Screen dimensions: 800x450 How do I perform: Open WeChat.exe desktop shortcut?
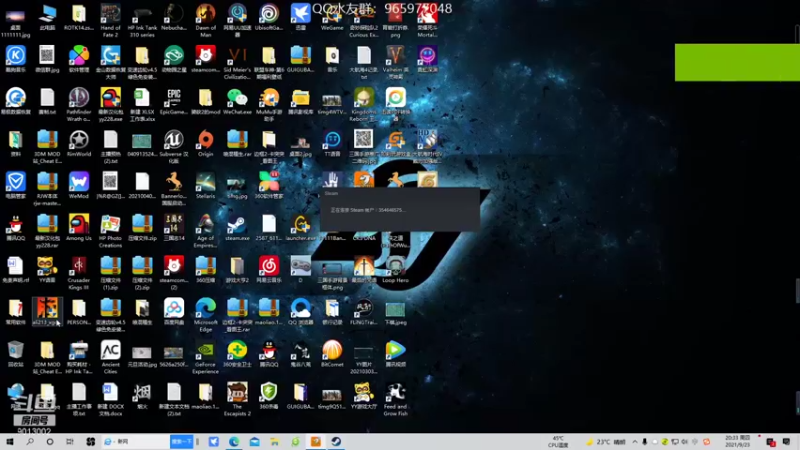237,102
